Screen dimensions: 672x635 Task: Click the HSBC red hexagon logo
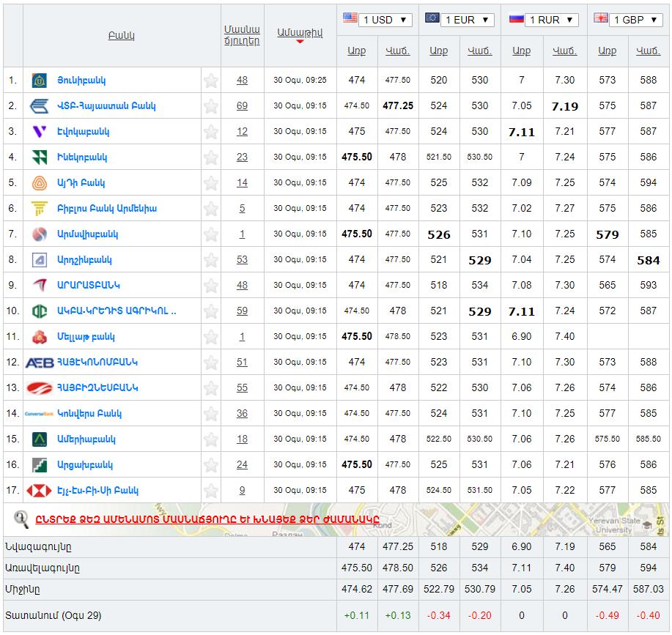(40, 491)
